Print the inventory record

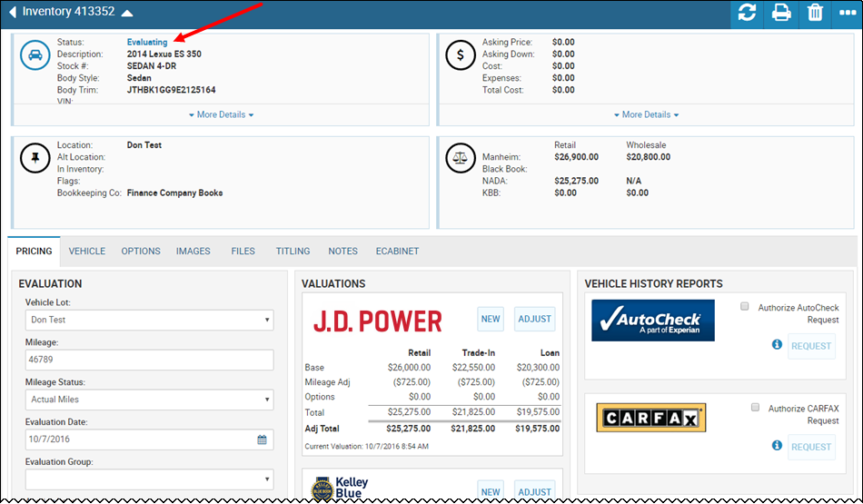[x=781, y=12]
